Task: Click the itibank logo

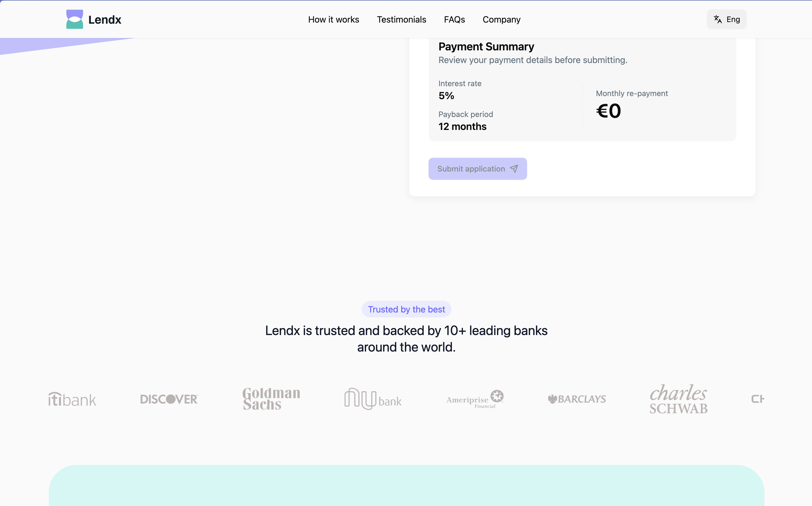Action: pos(72,399)
